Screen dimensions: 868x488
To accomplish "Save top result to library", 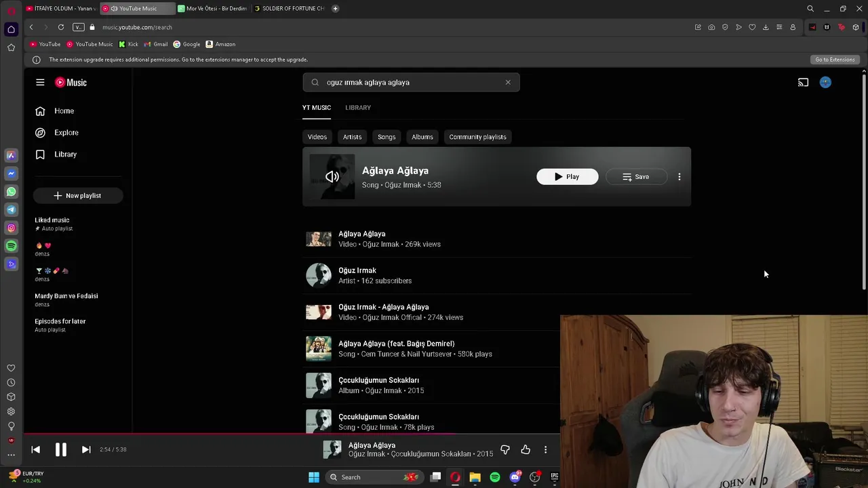I will coord(636,176).
